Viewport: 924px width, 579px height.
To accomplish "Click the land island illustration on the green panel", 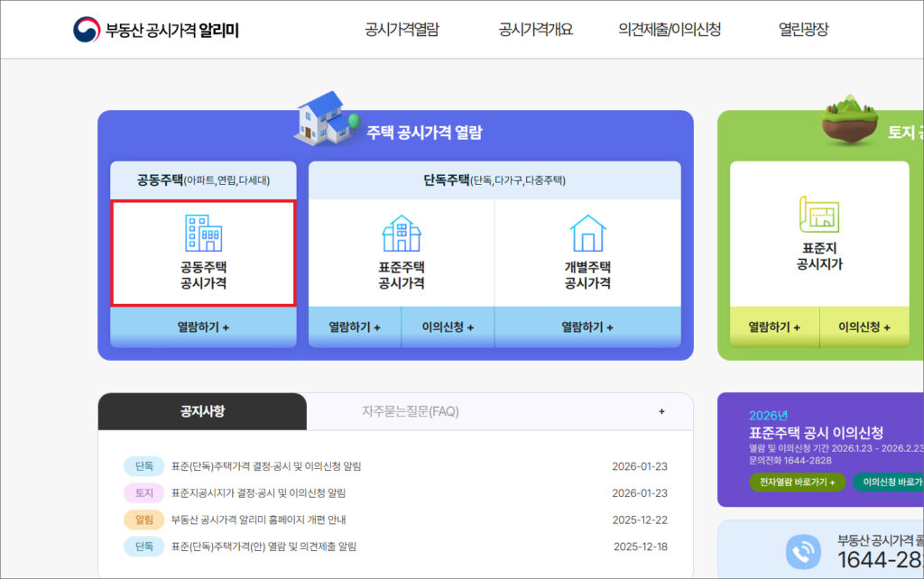I will (847, 121).
